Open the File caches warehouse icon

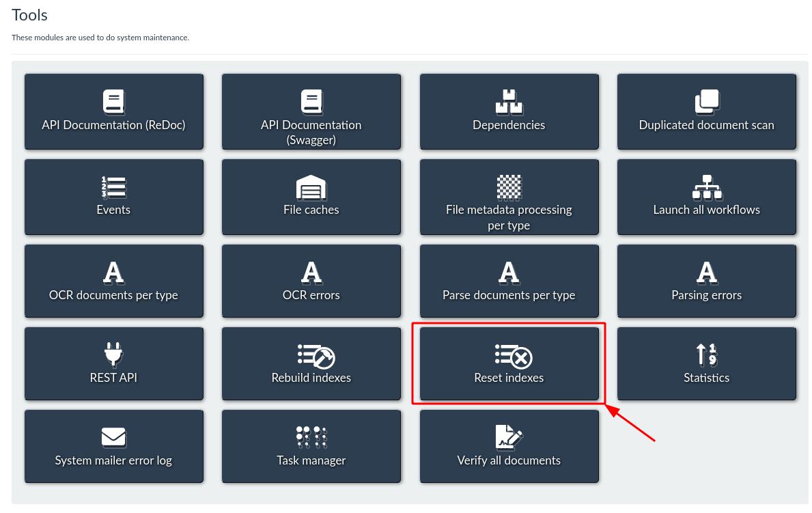(311, 187)
